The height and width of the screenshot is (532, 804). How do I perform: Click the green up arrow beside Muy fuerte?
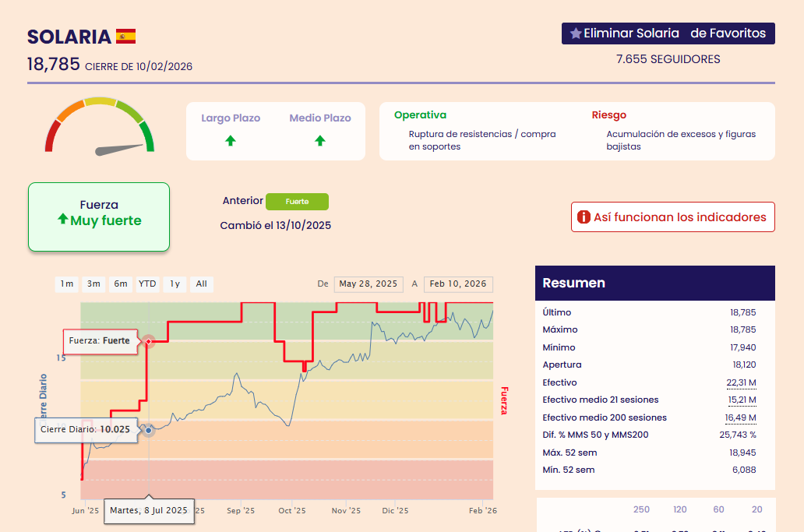(62, 220)
